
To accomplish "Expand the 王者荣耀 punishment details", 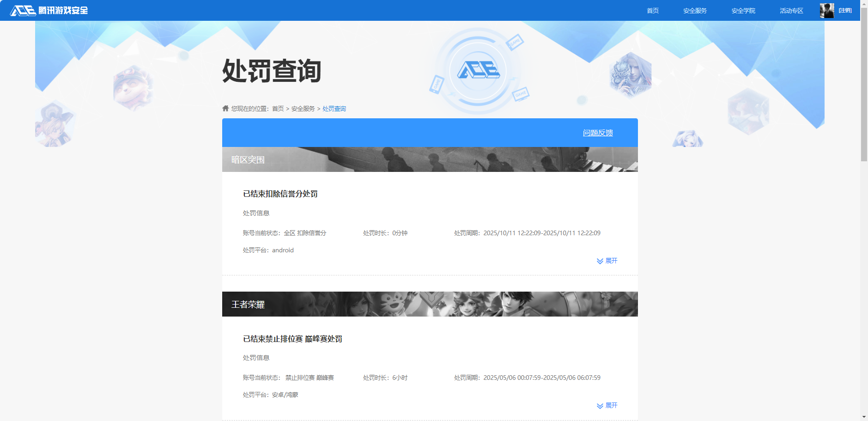I will coord(607,405).
